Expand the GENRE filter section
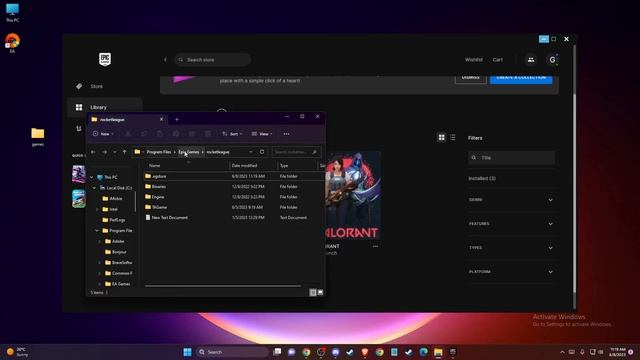 pos(511,200)
